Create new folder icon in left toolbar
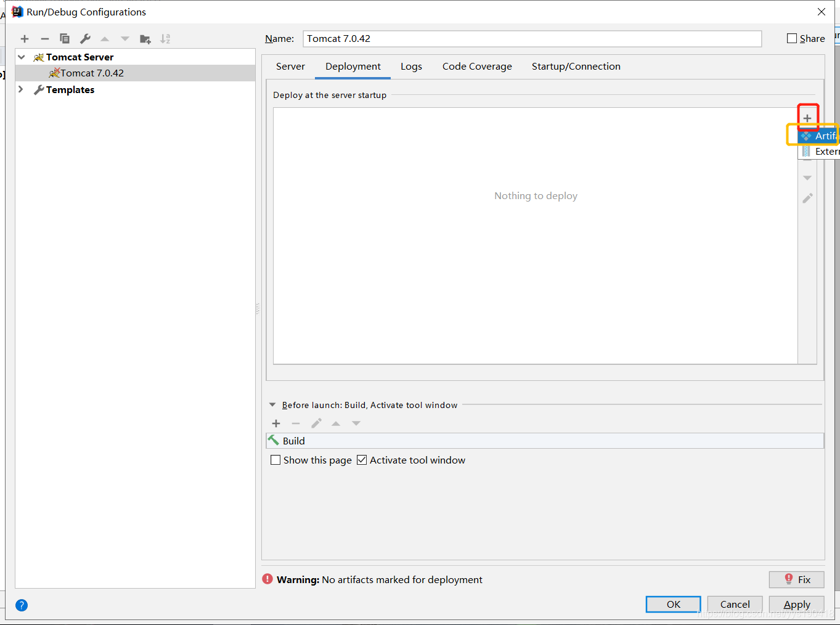Image resolution: width=840 pixels, height=625 pixels. 145,39
